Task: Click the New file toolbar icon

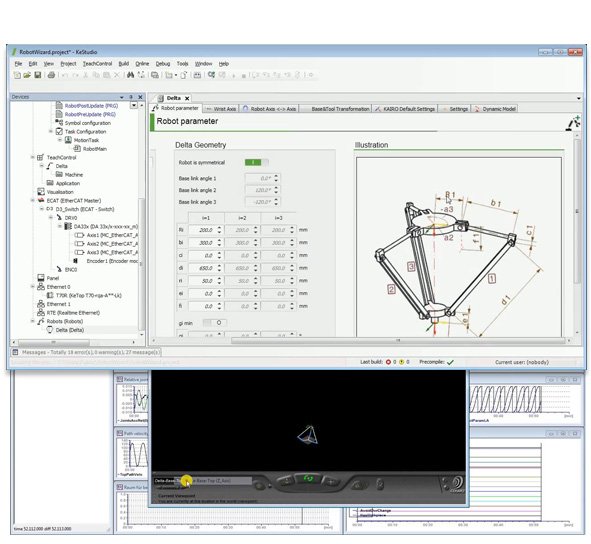Action: (17, 75)
